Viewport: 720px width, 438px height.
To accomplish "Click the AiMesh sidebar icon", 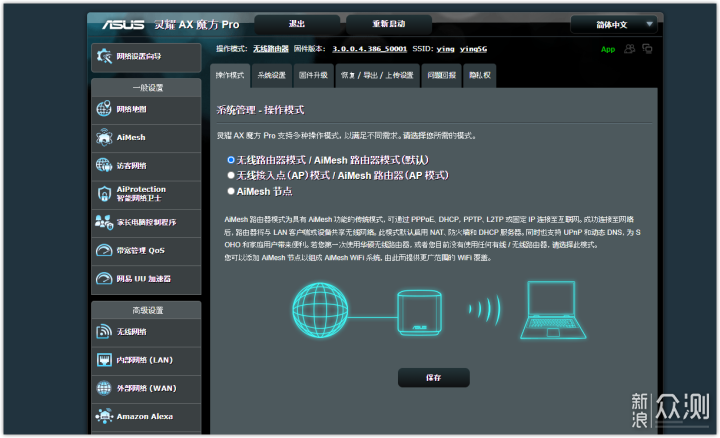I will pos(104,137).
